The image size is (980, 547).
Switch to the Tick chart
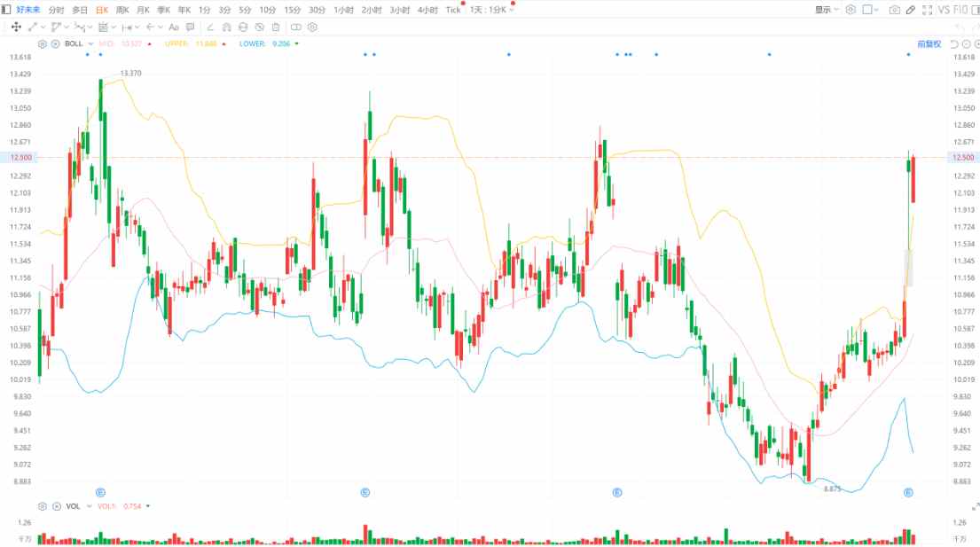(x=453, y=10)
